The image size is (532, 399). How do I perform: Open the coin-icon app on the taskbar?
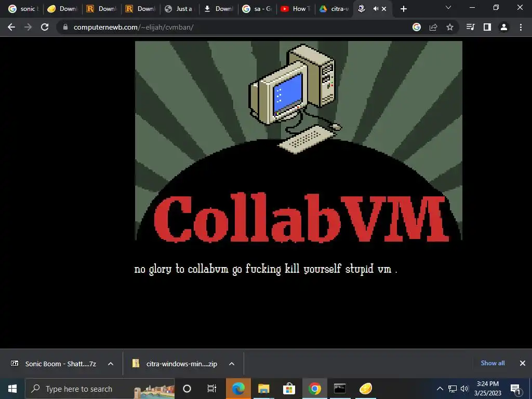point(366,389)
